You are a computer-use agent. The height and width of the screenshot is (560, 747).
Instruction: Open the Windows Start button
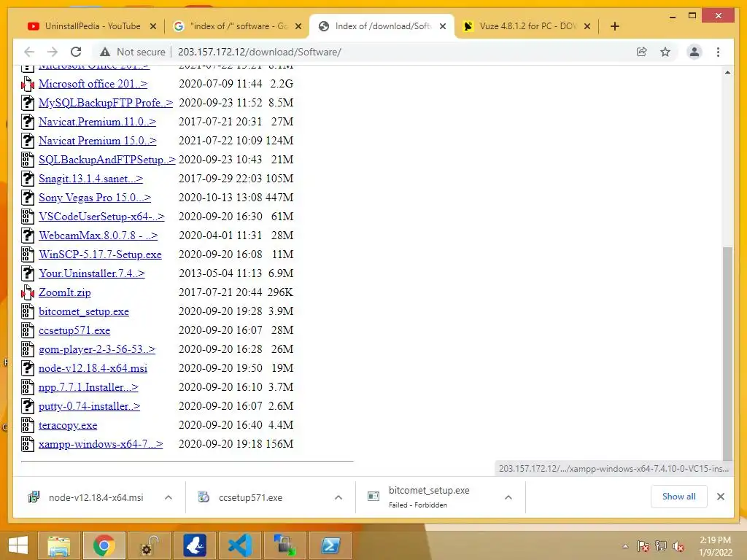(18, 545)
